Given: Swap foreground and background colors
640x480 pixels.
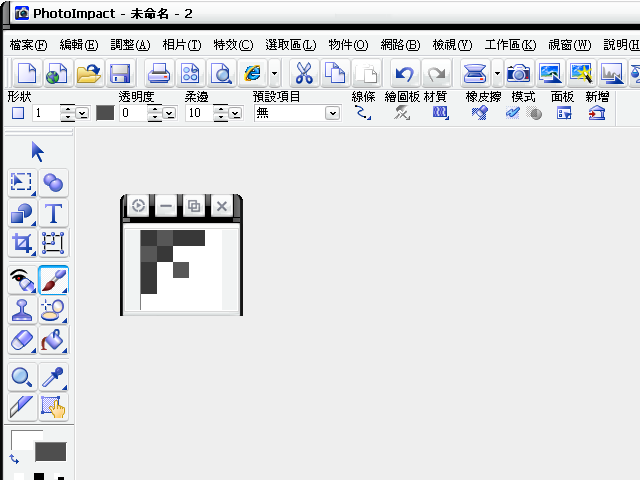Looking at the screenshot, I should (x=14, y=459).
